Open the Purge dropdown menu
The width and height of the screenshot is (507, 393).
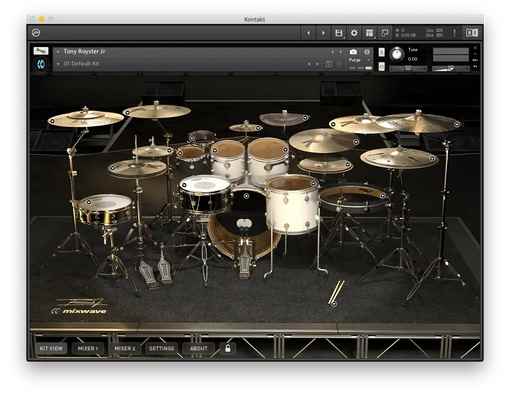point(359,60)
